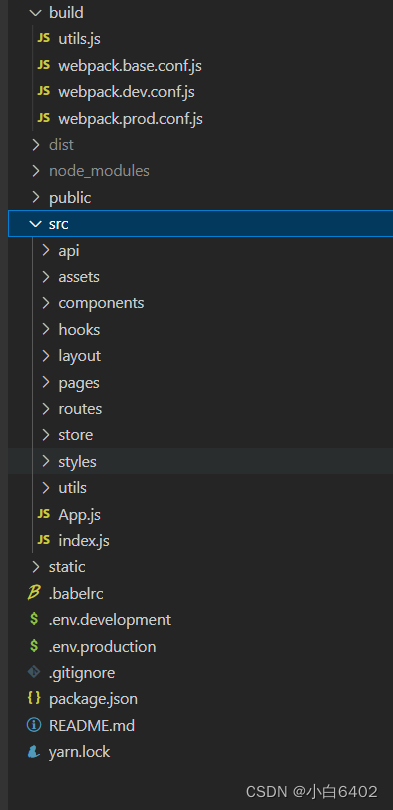Image resolution: width=393 pixels, height=810 pixels.
Task: Open the index.js file
Action: pos(84,541)
